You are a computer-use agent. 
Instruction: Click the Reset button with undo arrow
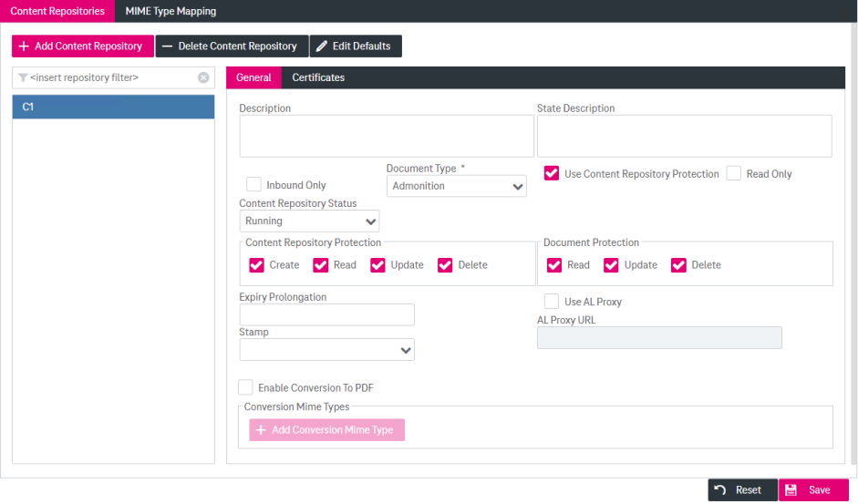tap(742, 490)
